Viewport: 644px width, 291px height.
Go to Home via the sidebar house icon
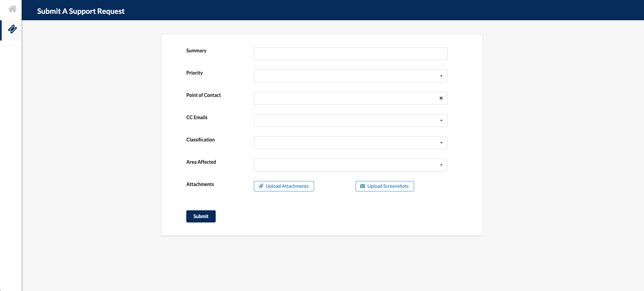coord(12,9)
